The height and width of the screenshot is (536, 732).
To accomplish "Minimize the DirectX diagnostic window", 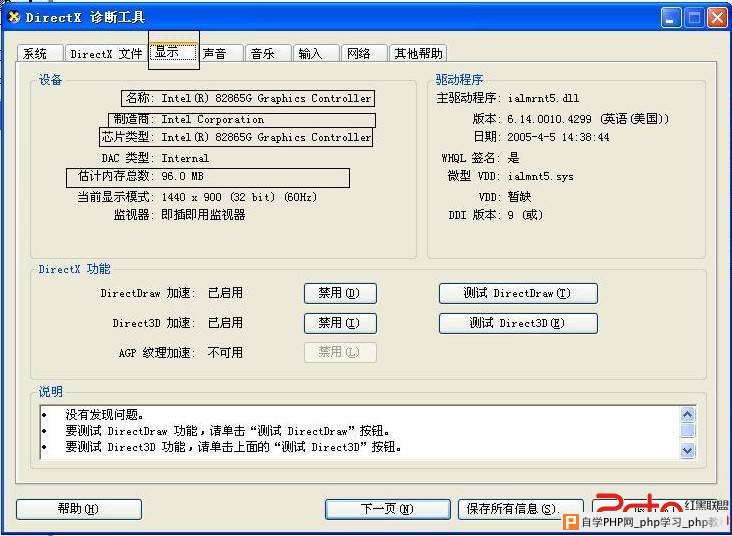I will tap(670, 18).
